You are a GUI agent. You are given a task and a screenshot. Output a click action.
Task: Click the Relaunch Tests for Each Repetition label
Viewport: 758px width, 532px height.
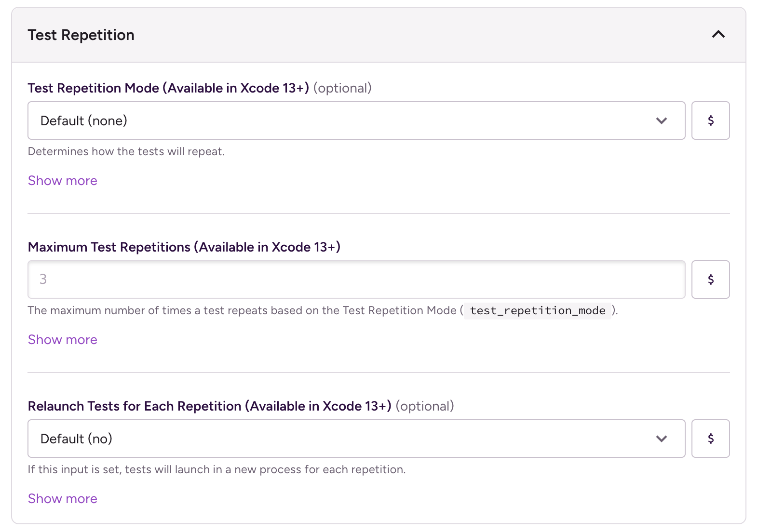click(x=209, y=406)
